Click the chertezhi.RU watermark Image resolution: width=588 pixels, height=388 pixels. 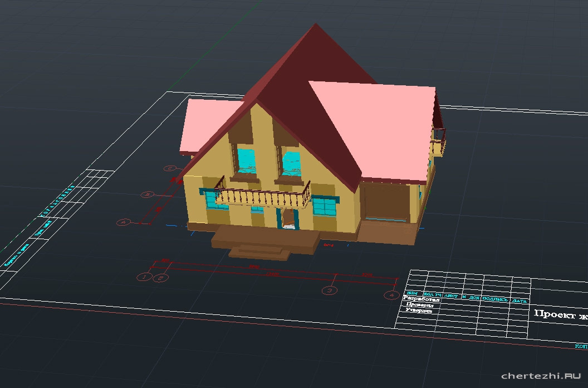[x=540, y=376]
